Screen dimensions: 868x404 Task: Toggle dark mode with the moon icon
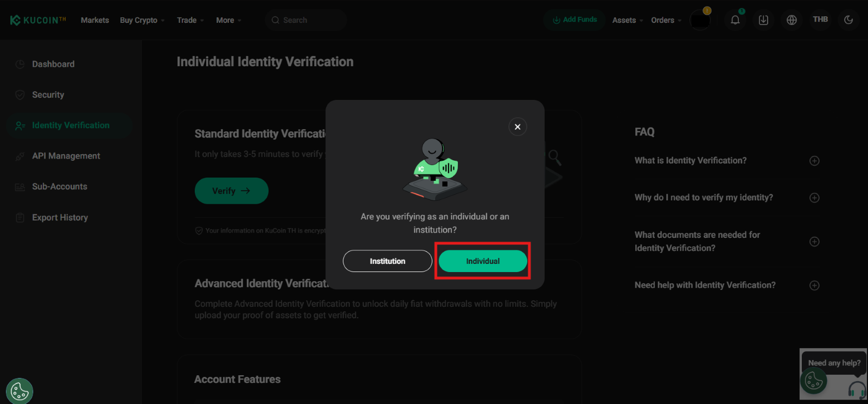[x=848, y=20]
